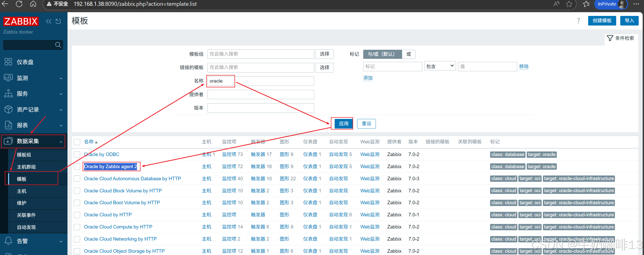The width and height of the screenshot is (644, 255).
Task: Expand the 服务 services menu
Action: pos(34,94)
